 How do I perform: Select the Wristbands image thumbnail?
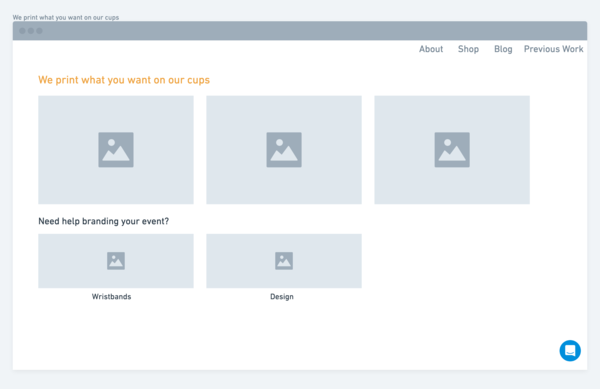pyautogui.click(x=116, y=261)
